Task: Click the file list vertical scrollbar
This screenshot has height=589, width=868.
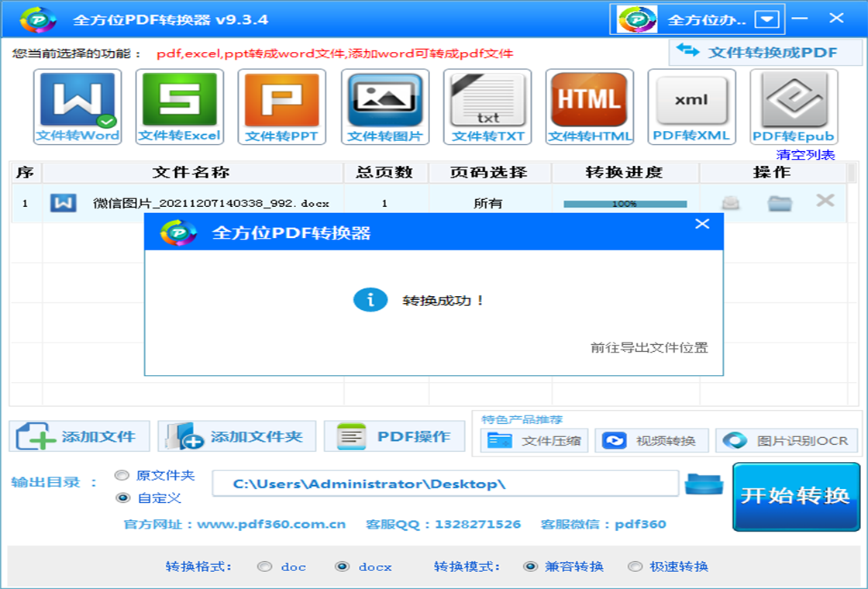Action: [x=852, y=284]
